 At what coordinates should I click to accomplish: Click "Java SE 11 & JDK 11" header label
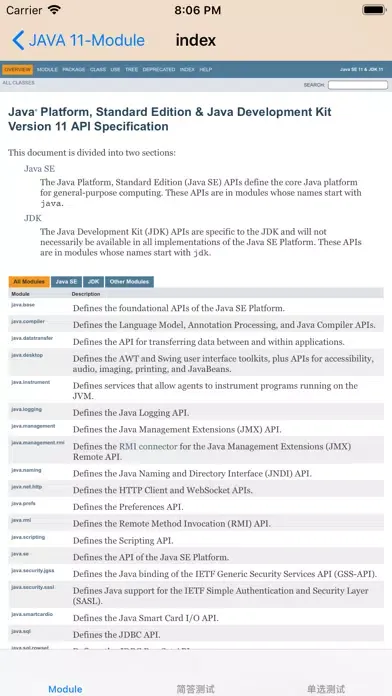click(362, 70)
